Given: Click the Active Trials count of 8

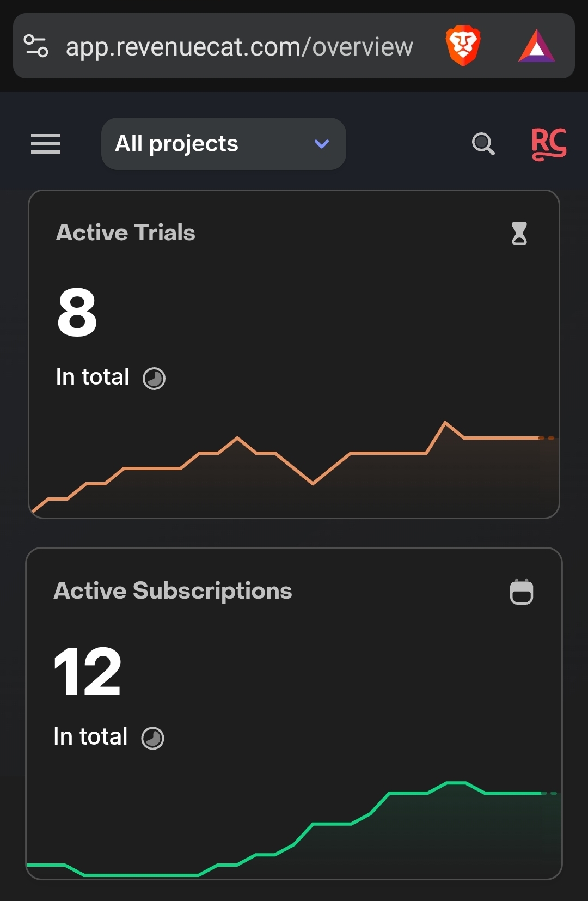Looking at the screenshot, I should [77, 312].
